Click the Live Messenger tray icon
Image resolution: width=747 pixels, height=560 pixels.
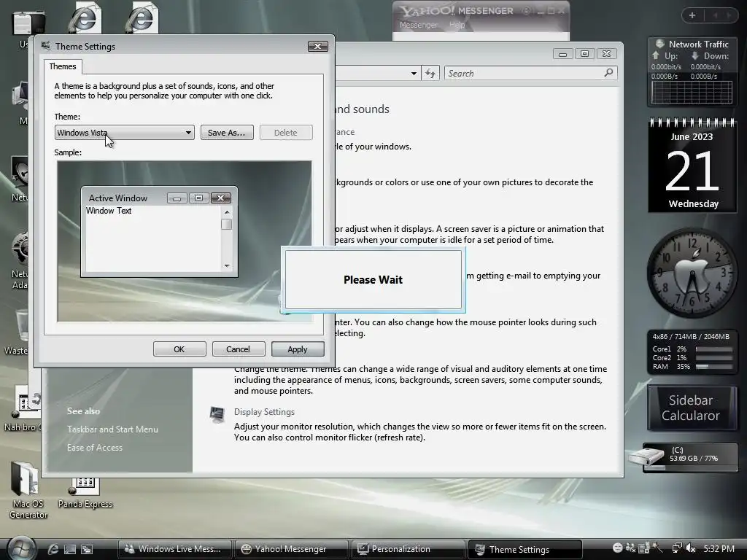point(631,548)
